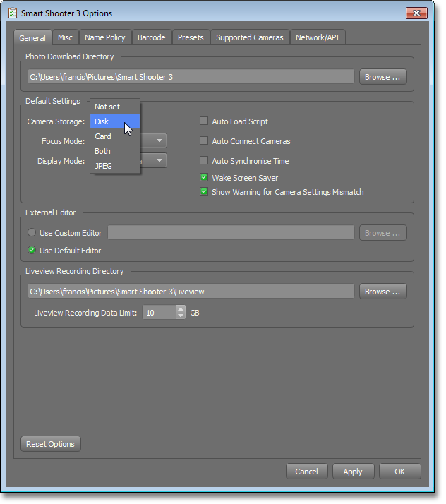Browse for Photo Download Directory
Image resolution: width=446 pixels, height=504 pixels.
382,77
